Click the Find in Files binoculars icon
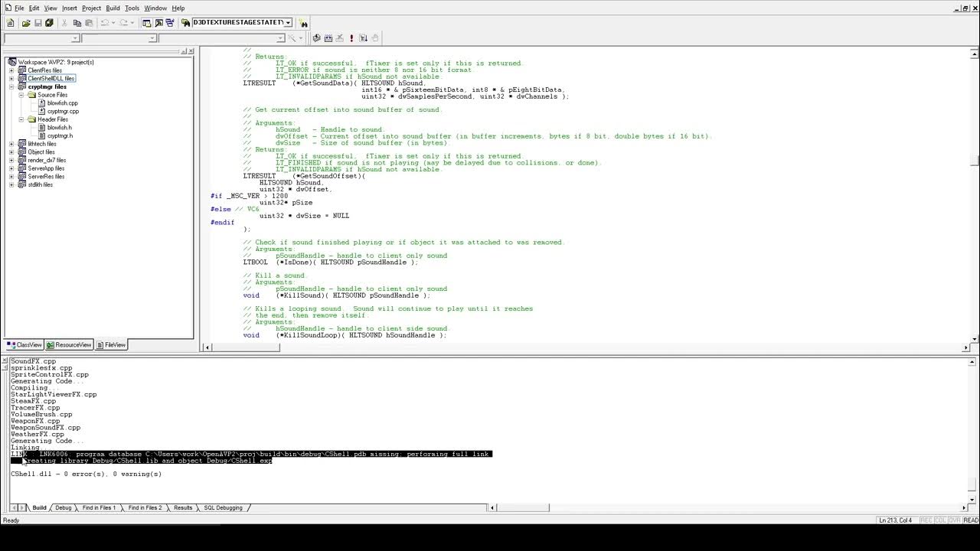This screenshot has width=980, height=551. coord(186,23)
